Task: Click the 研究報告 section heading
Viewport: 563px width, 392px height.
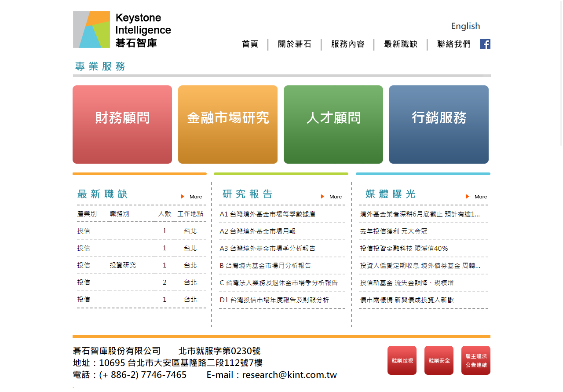Action: (x=248, y=194)
